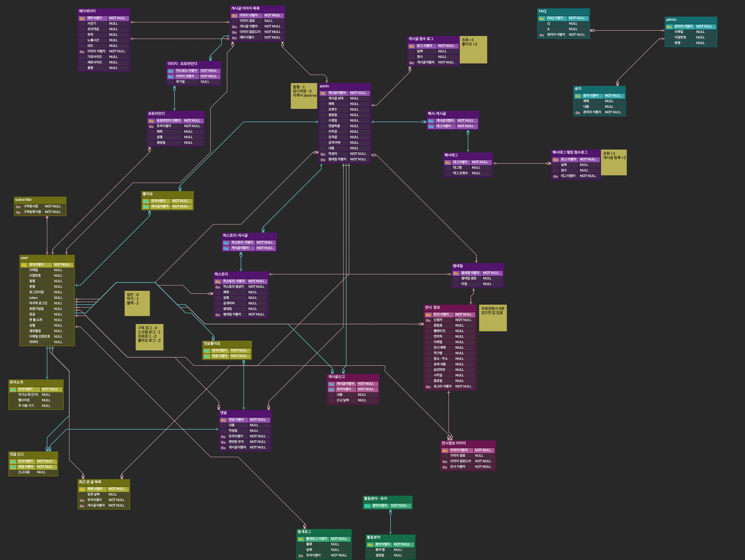Click the FAQ 식별자 primary key icon
The height and width of the screenshot is (560, 745).
point(541,19)
